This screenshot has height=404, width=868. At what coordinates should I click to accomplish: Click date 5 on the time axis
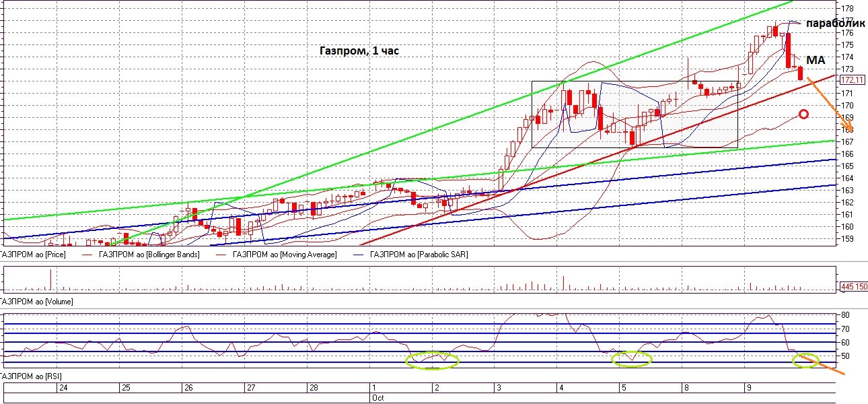tap(623, 388)
